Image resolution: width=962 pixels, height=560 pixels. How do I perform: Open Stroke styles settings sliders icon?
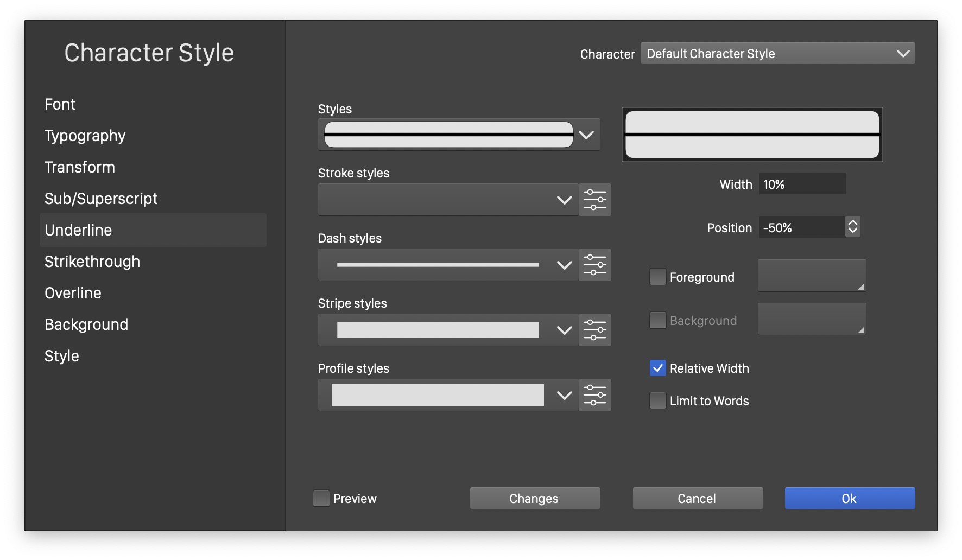(594, 200)
